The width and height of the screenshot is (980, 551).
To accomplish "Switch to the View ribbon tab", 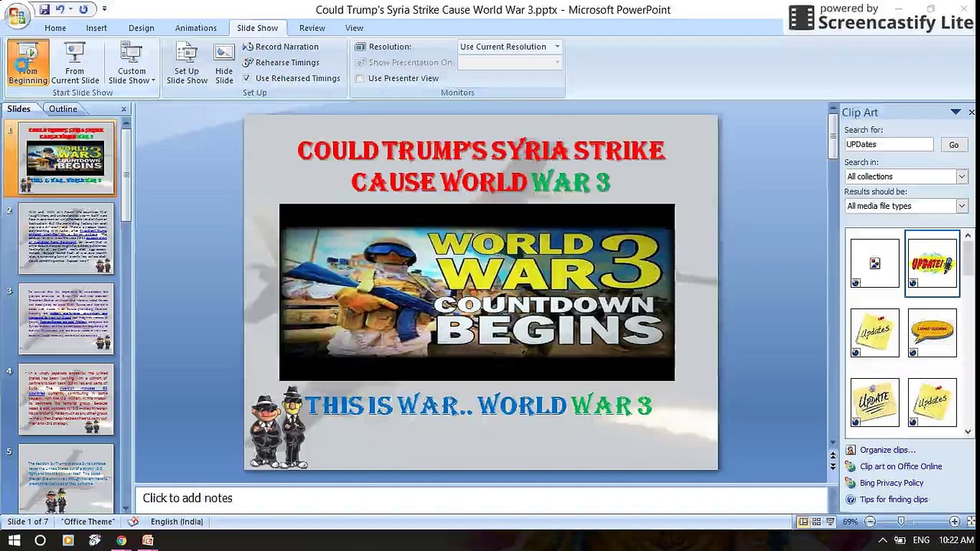I will [354, 28].
